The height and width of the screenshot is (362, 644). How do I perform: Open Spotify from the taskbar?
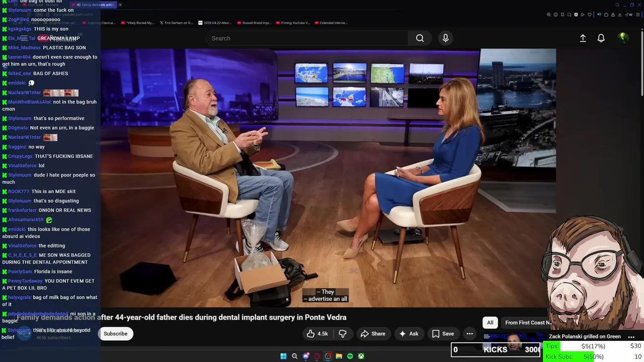(350, 356)
